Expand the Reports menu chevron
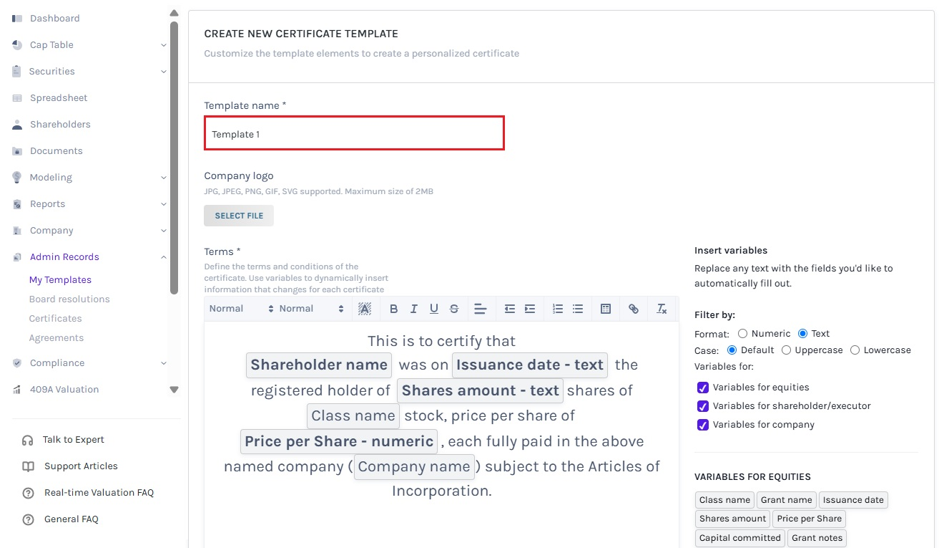 [x=163, y=204]
